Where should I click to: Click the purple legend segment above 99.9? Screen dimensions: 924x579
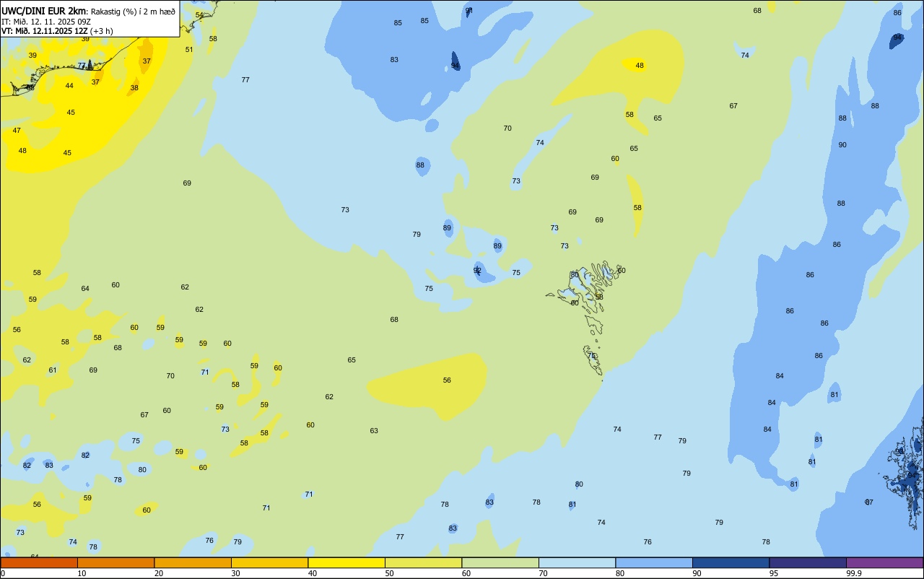[x=884, y=562]
